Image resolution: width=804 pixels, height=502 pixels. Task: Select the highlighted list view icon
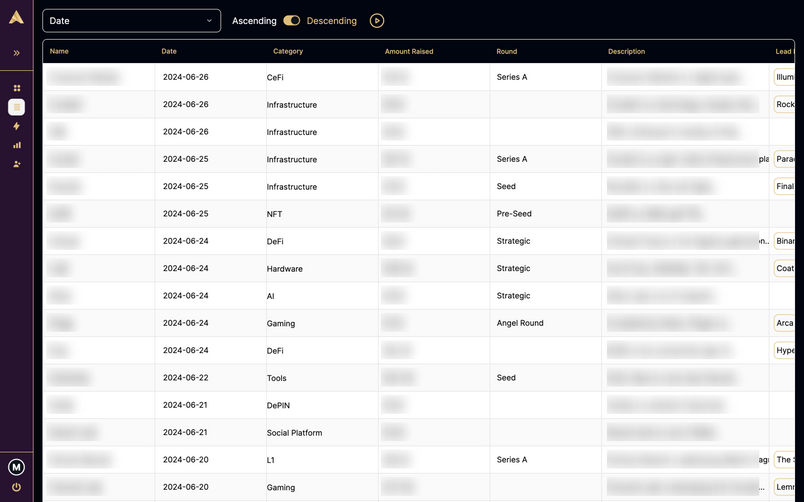coord(16,107)
